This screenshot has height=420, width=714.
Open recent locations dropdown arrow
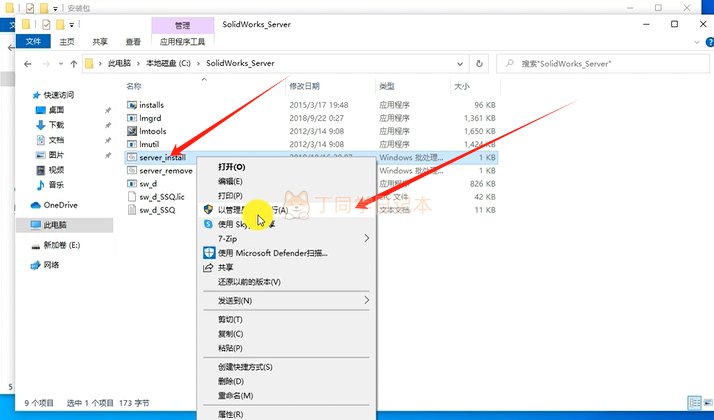(61, 64)
